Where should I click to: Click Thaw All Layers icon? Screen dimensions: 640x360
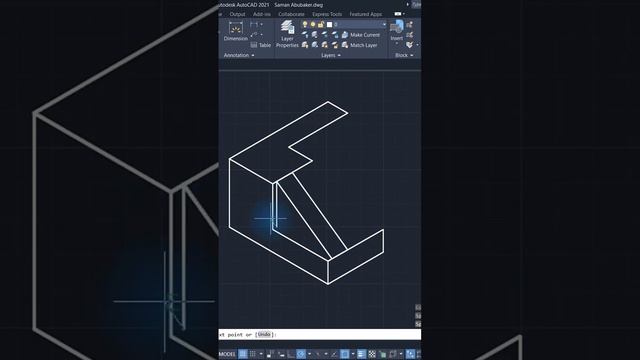click(x=325, y=45)
